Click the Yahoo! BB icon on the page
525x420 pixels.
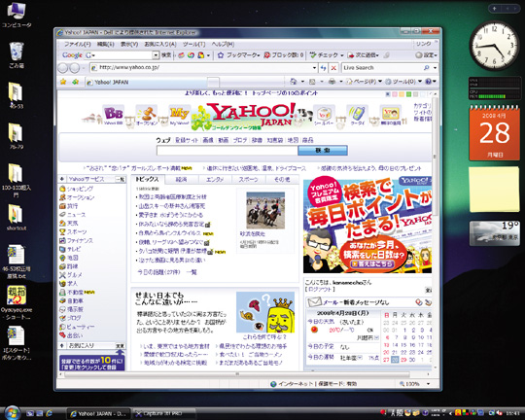coord(113,115)
